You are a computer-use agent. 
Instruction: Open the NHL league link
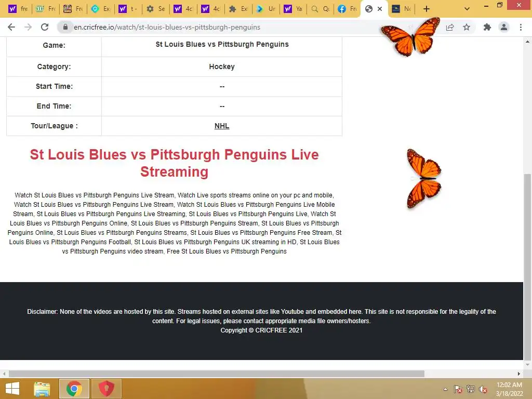click(x=222, y=126)
